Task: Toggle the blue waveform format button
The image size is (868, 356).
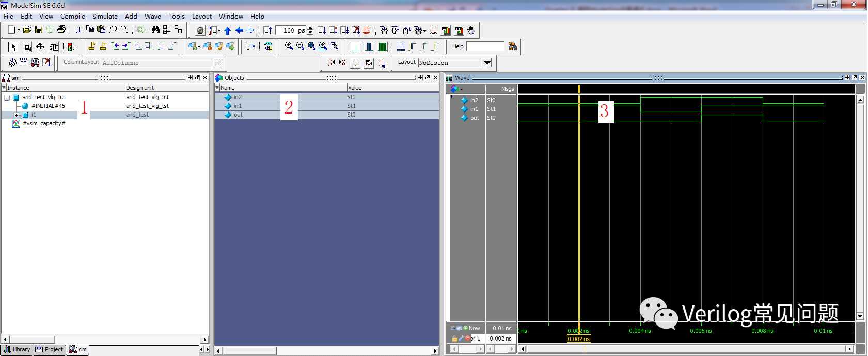Action: (x=369, y=47)
